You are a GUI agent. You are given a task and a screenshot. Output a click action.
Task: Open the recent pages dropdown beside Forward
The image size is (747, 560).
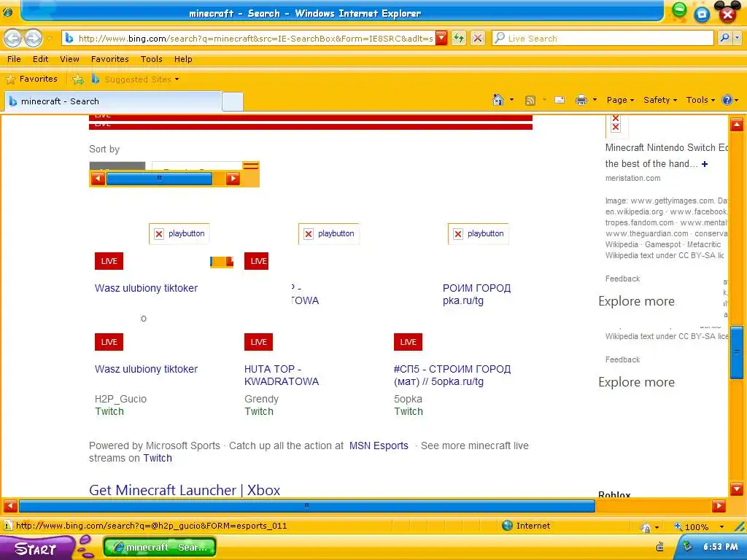click(49, 38)
